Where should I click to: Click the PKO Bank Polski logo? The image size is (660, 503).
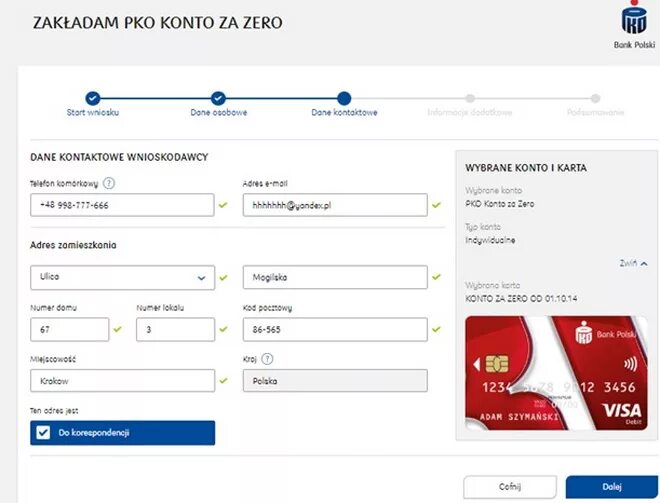(x=634, y=25)
